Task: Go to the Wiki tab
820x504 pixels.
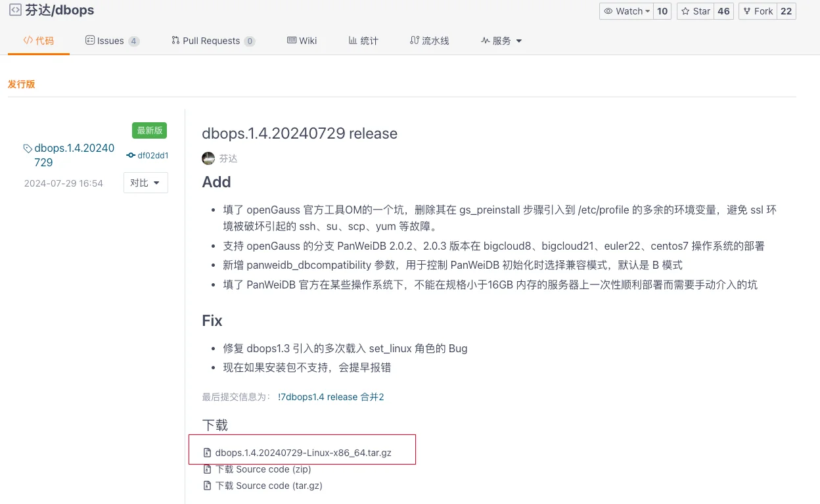Action: coord(302,41)
